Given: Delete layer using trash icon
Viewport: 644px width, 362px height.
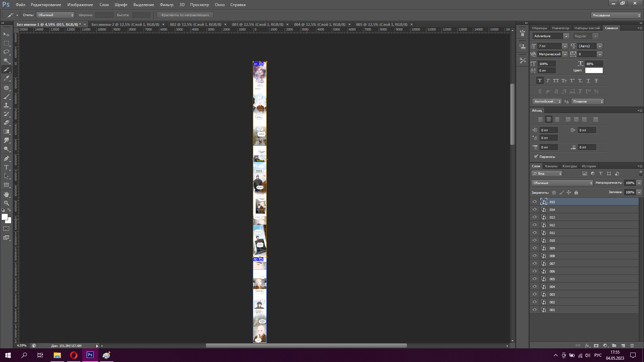Looking at the screenshot, I should [x=632, y=345].
